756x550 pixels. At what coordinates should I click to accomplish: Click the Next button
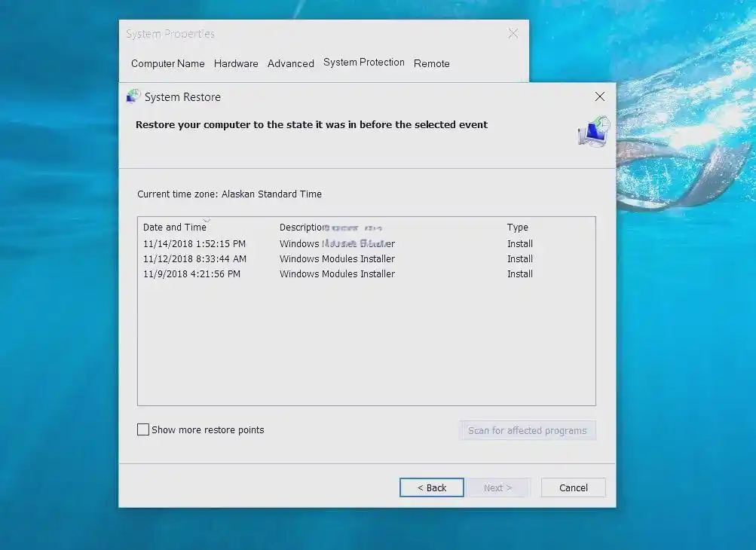pos(497,487)
